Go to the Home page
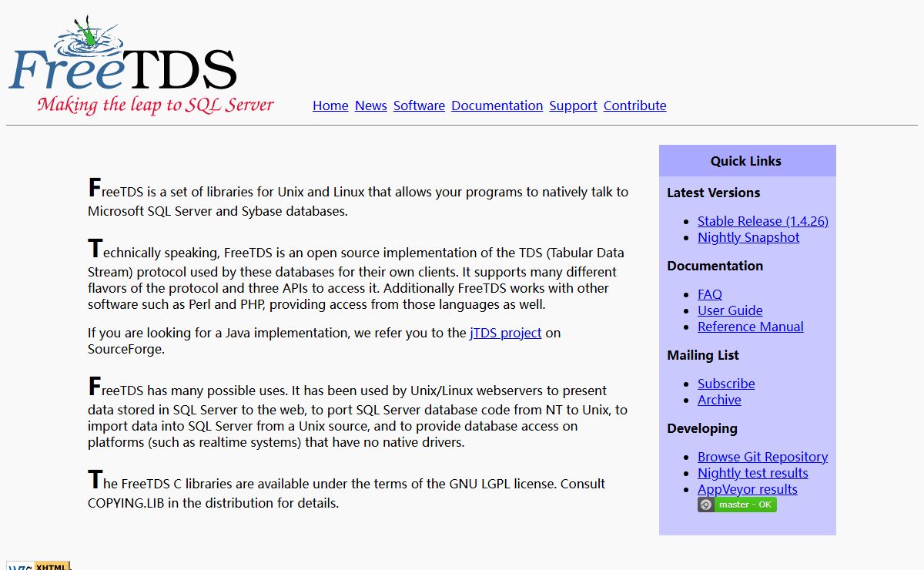Viewport: 924px width, 570px height. point(330,106)
